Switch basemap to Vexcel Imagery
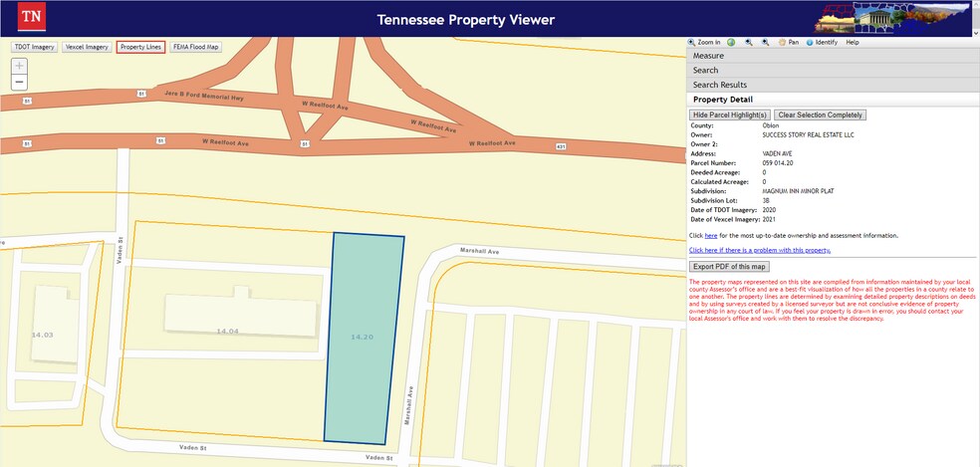The height and width of the screenshot is (467, 980). (87, 47)
